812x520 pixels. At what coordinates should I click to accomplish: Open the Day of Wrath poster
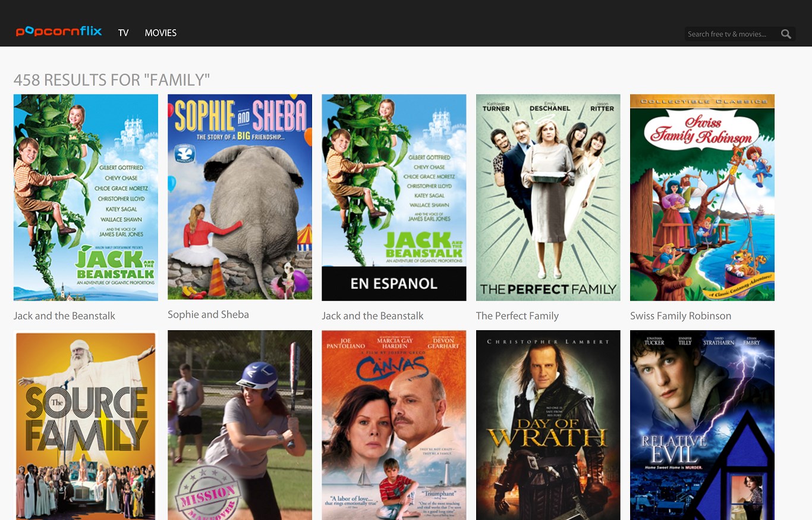[x=547, y=425]
